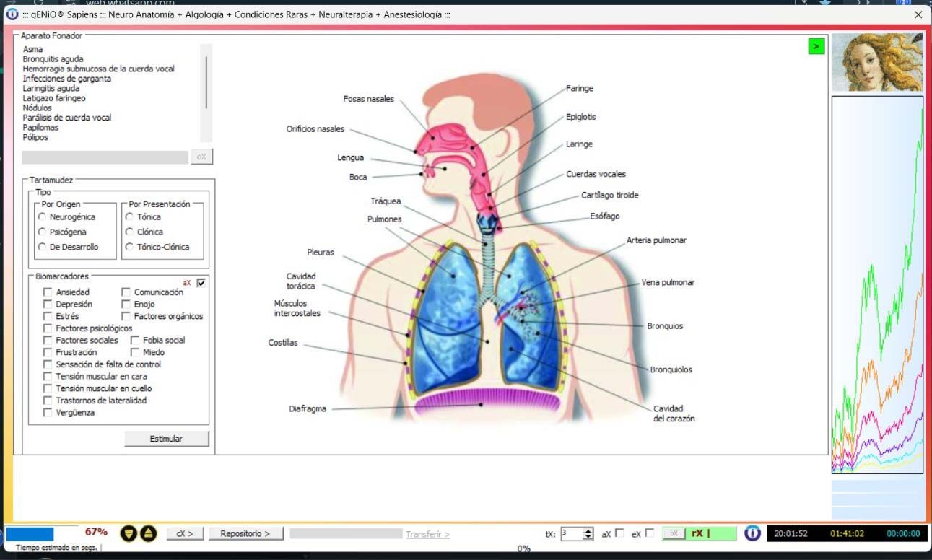Click the yellow down-triangle round icon
The height and width of the screenshot is (560, 932).
pyautogui.click(x=129, y=533)
